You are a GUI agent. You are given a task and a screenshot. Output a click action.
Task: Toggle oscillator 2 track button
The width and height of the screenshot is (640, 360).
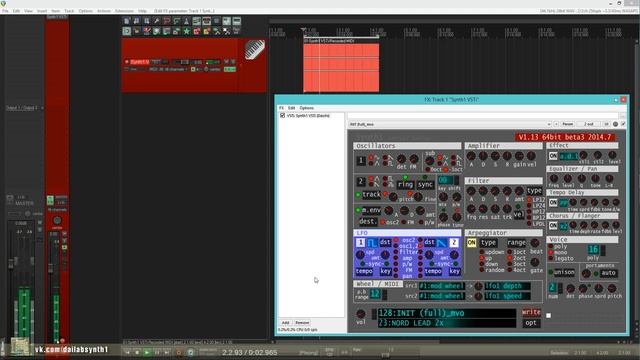pyautogui.click(x=371, y=195)
